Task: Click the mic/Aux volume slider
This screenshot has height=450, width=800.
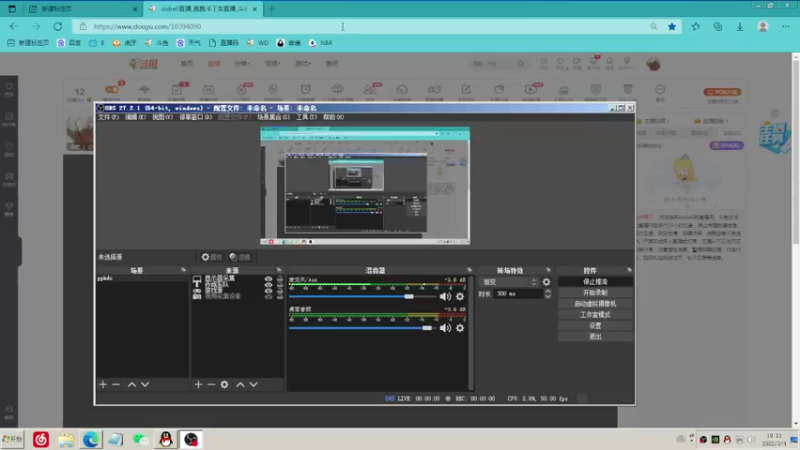Action: (362, 296)
